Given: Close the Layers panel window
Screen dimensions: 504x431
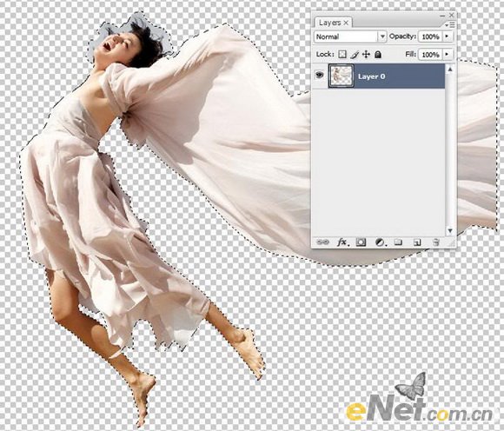Looking at the screenshot, I should pyautogui.click(x=452, y=15).
